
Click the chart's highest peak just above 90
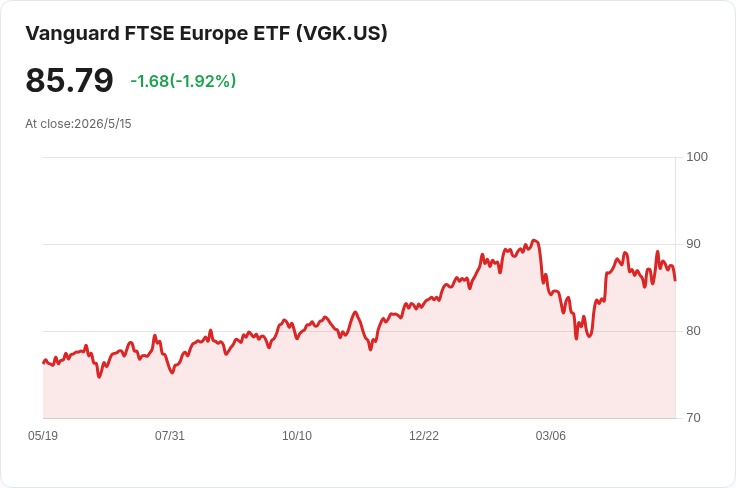534,241
